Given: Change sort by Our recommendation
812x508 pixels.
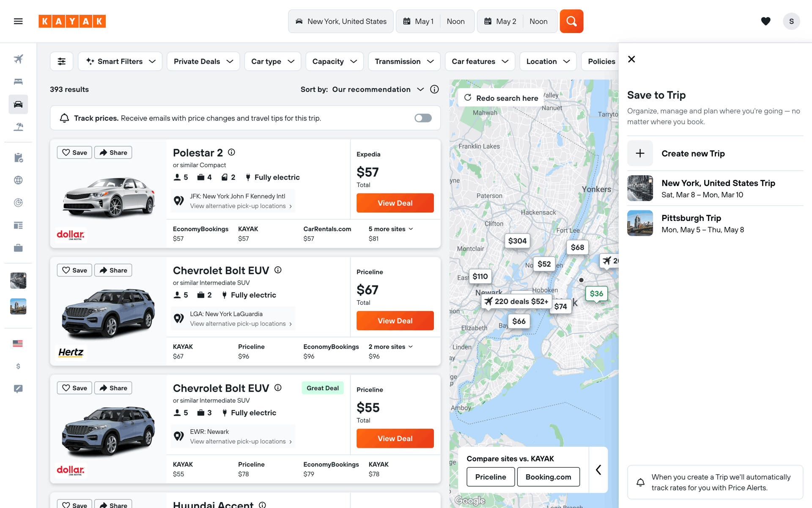Looking at the screenshot, I should pos(378,89).
